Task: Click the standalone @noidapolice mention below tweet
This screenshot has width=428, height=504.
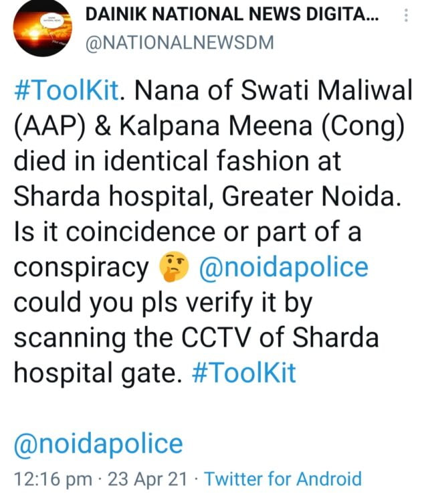Action: [x=98, y=444]
